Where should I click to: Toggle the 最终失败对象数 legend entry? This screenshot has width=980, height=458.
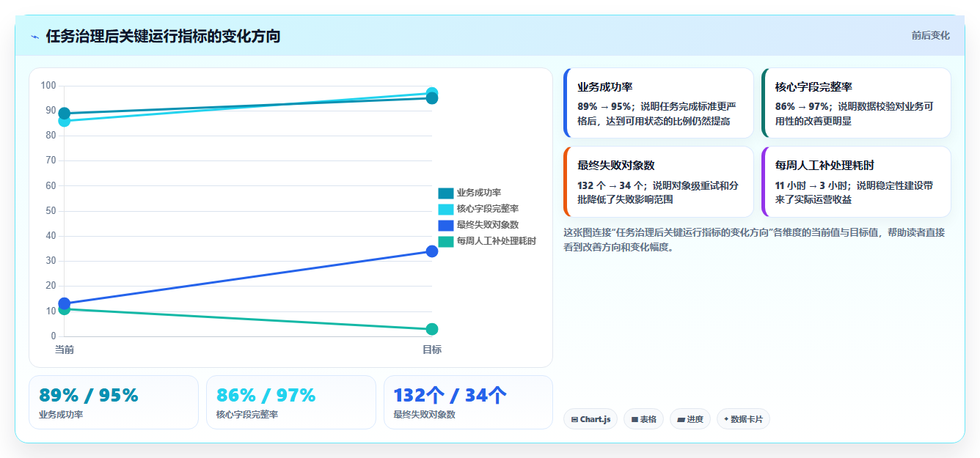(x=478, y=225)
